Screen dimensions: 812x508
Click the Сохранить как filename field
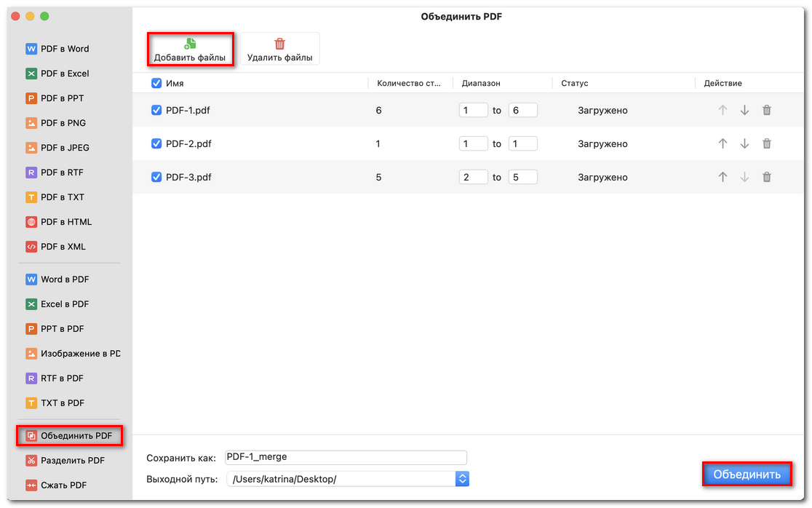(345, 457)
